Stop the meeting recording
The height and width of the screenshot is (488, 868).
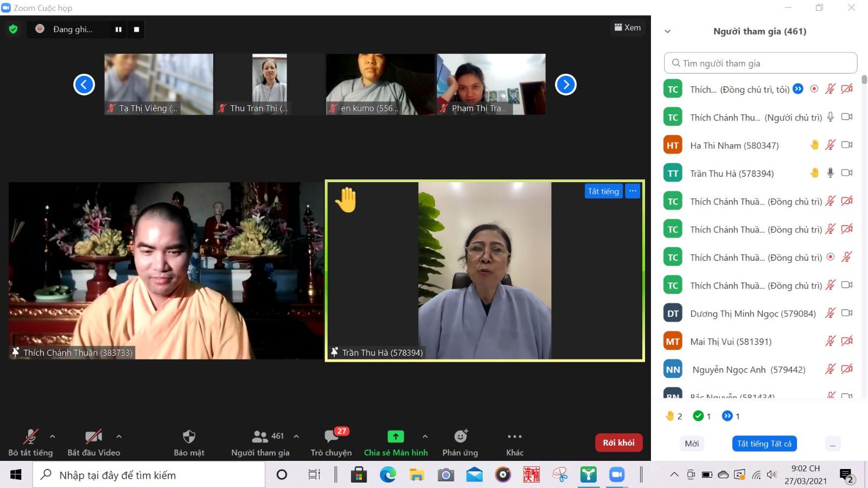tap(137, 29)
